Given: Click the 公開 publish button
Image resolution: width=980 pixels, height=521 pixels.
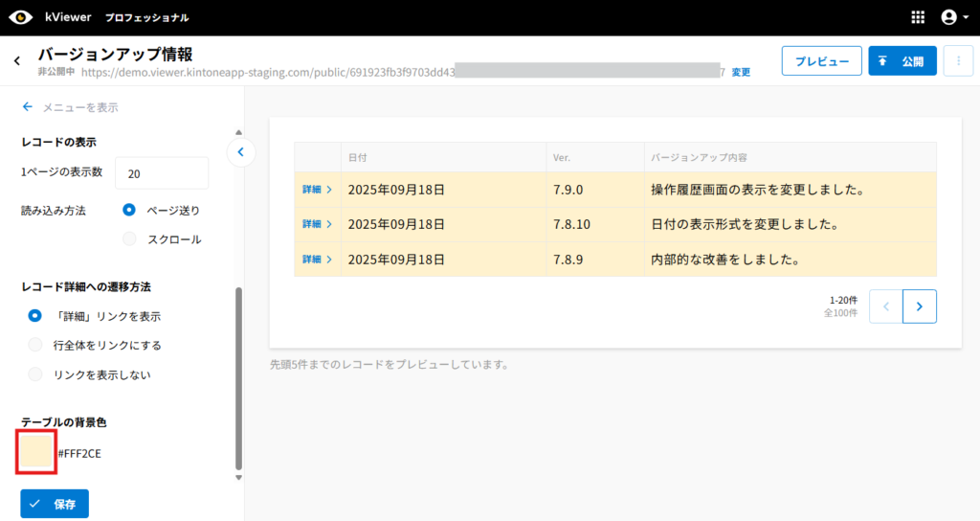Looking at the screenshot, I should click(x=902, y=61).
